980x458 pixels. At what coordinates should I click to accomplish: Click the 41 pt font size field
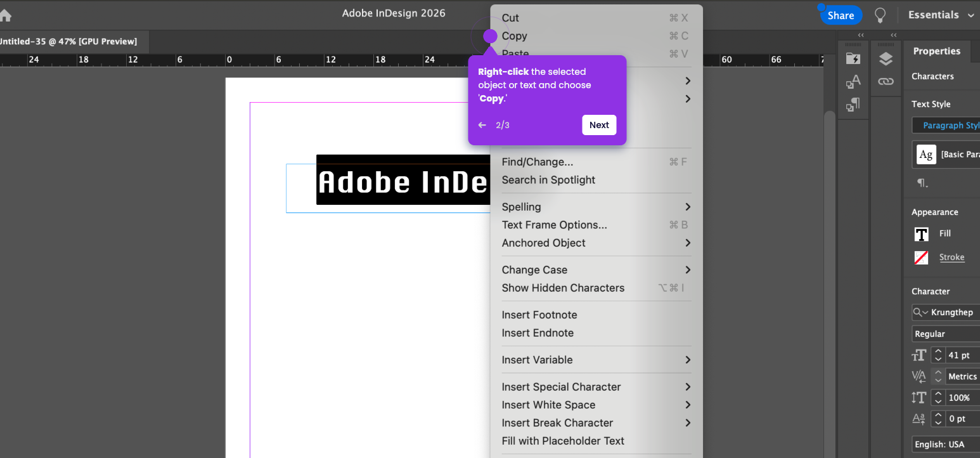[x=962, y=355]
